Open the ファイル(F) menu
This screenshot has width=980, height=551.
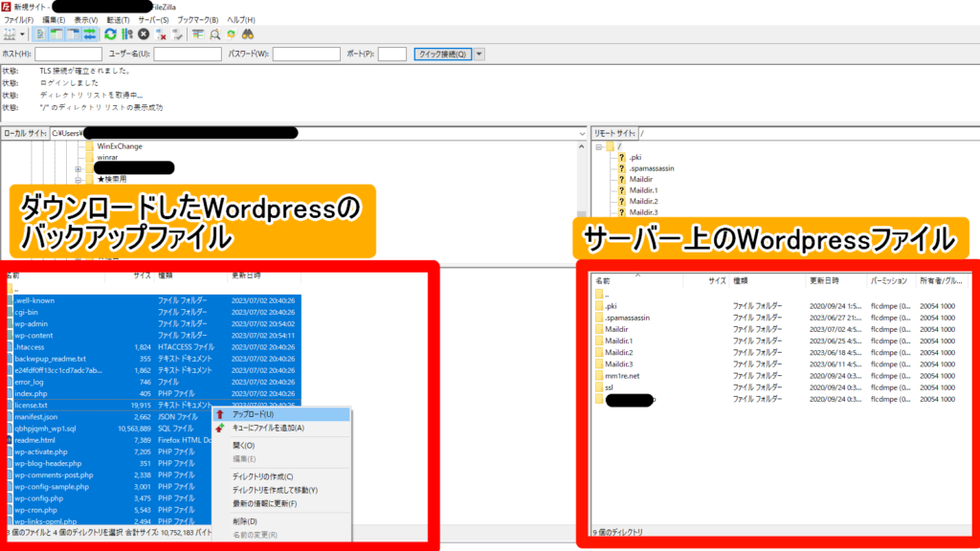tap(19, 20)
